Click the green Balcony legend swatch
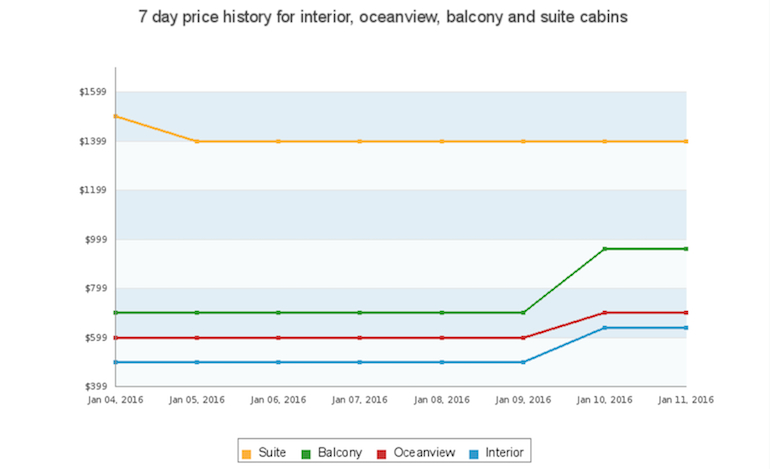 (x=305, y=454)
